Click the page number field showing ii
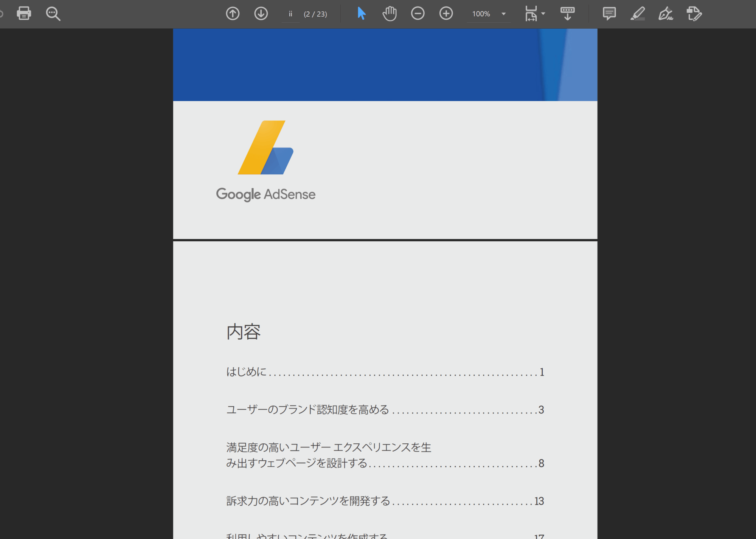The width and height of the screenshot is (756, 539). (290, 14)
